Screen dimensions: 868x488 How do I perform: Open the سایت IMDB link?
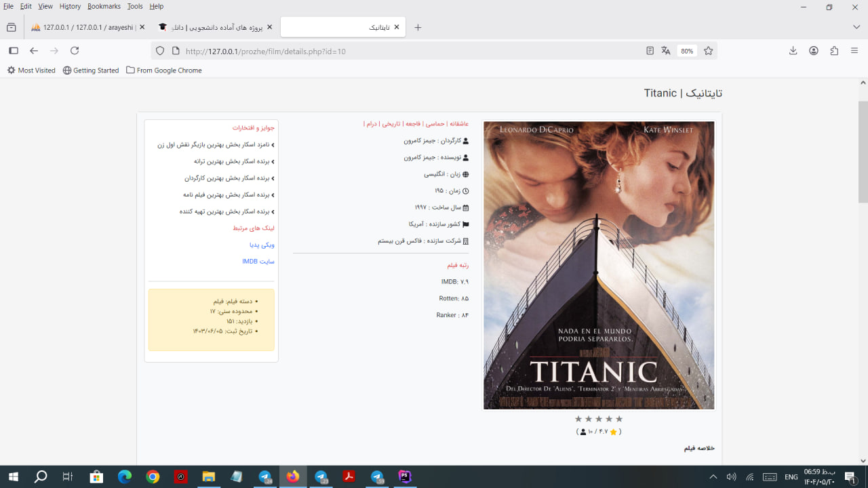pos(258,261)
